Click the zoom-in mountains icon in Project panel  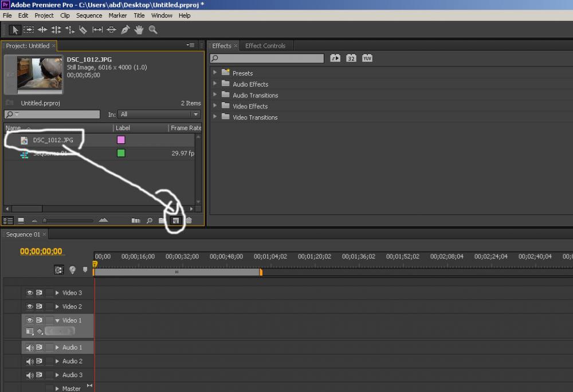pos(103,220)
